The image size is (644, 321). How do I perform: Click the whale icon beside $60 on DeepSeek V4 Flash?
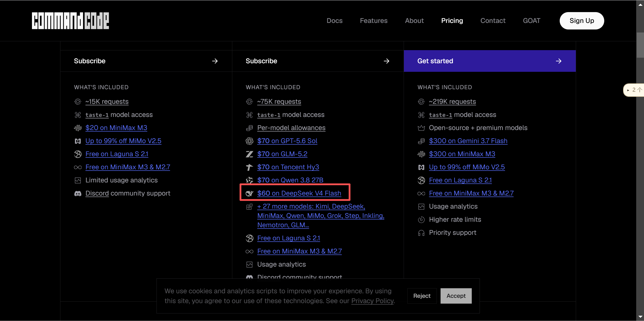click(249, 194)
